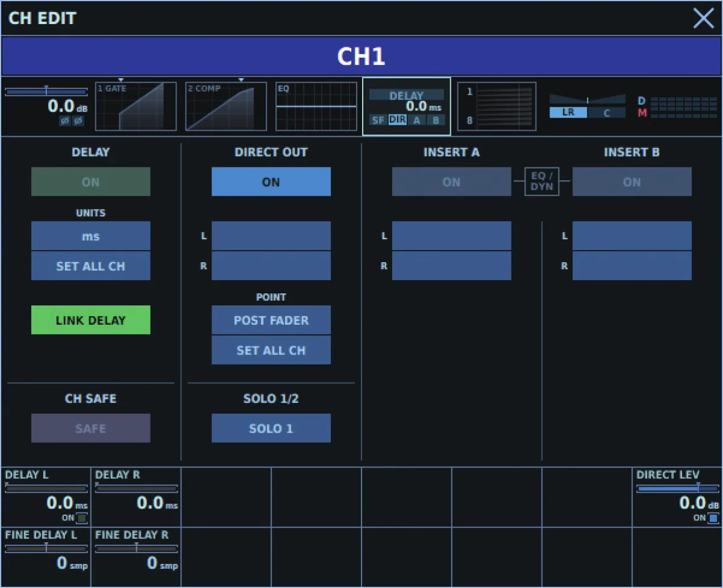
Task: Select the FINE DELAY L slider
Action: click(x=46, y=548)
